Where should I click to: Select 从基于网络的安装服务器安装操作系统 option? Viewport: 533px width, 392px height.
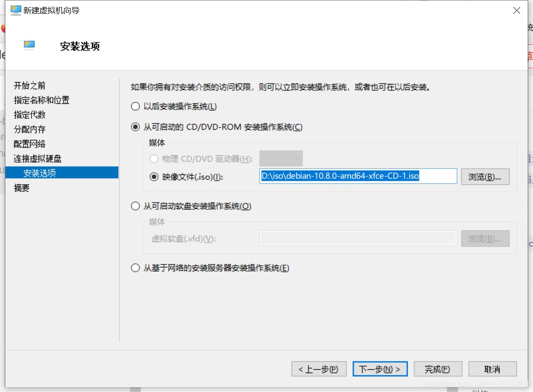[x=135, y=268]
